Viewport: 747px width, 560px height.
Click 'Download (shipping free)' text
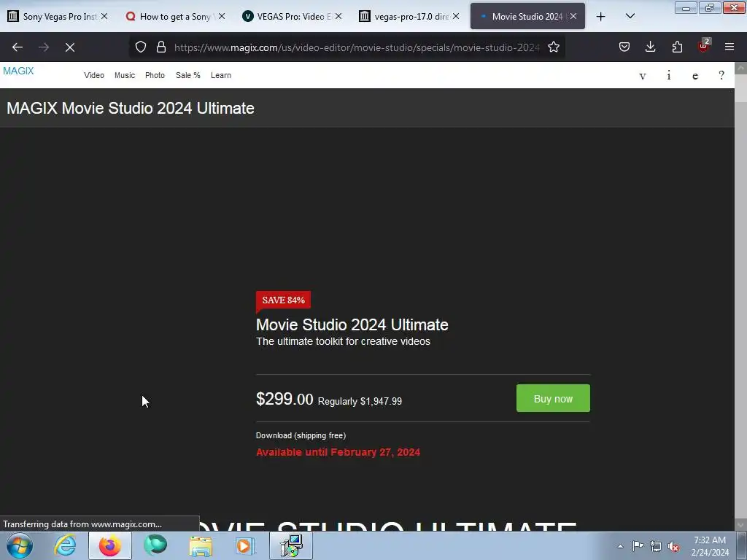click(301, 436)
